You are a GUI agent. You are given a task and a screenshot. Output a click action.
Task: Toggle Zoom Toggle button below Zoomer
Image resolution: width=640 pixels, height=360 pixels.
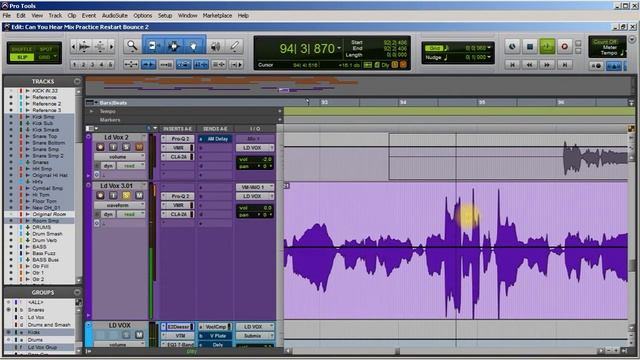(131, 64)
